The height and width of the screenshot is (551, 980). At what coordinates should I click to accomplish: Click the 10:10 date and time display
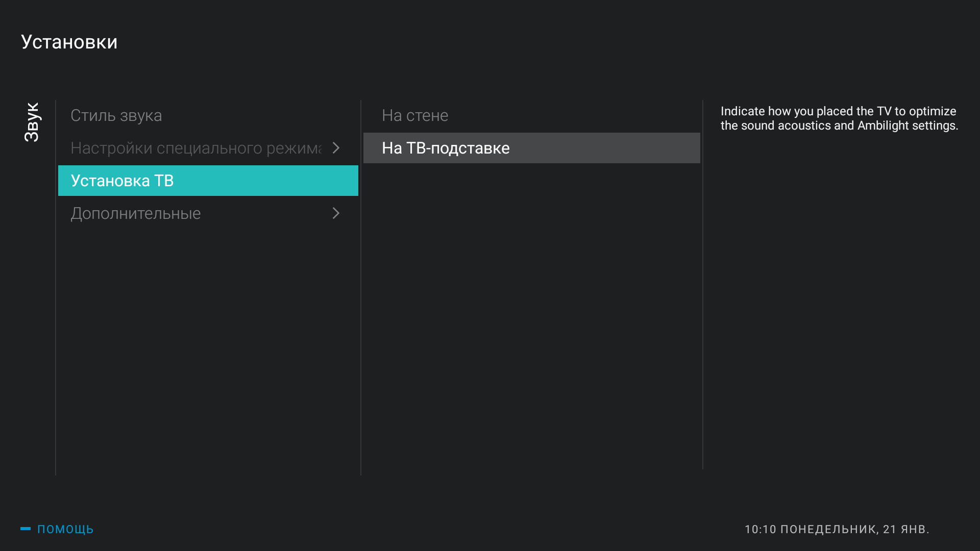[837, 529]
